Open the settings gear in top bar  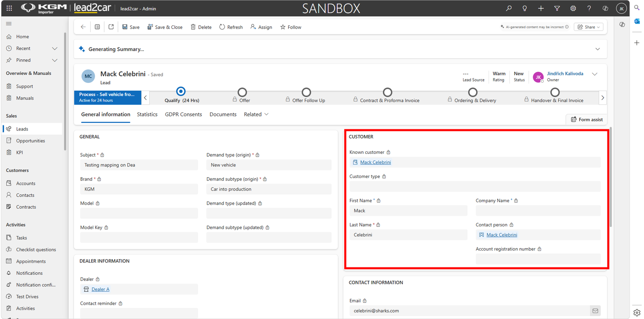(573, 8)
